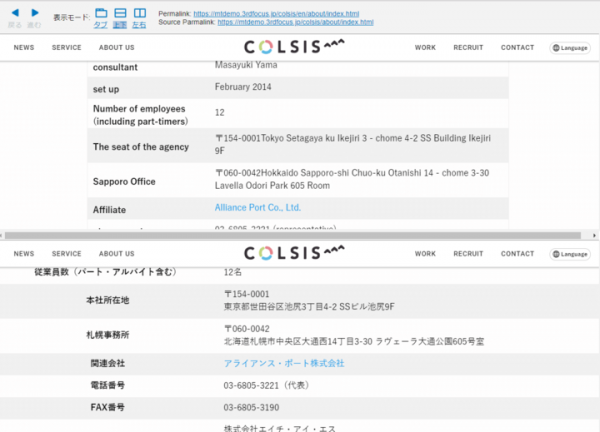Click the COLSIS logo in lower pane
This screenshot has height=432, width=600.
[294, 253]
